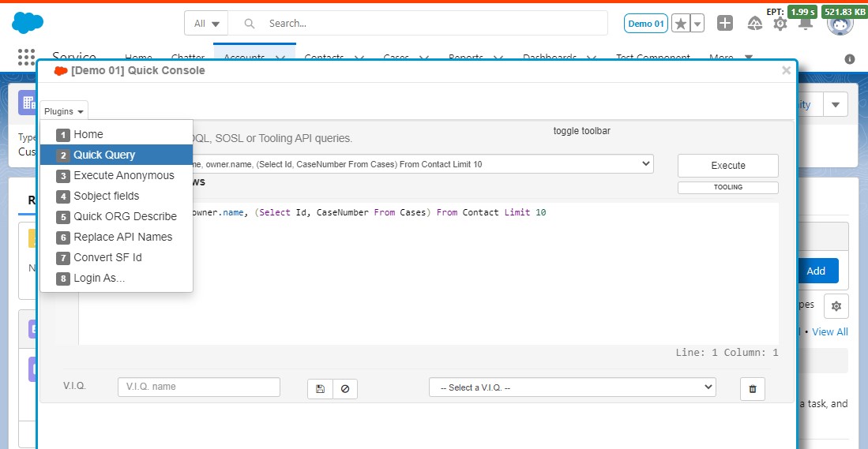
Task: Click the global Search field
Action: coord(418,23)
